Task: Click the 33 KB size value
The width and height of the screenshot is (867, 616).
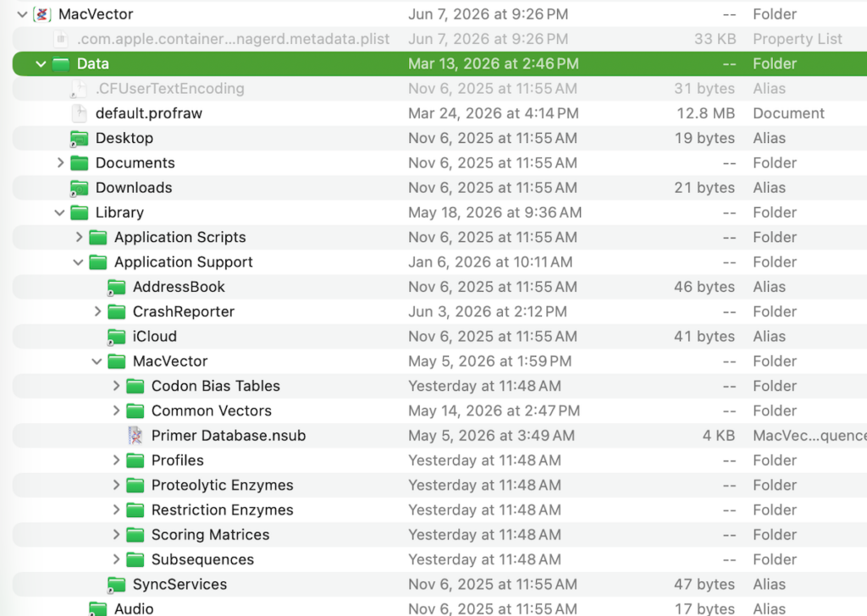Action: pos(715,39)
